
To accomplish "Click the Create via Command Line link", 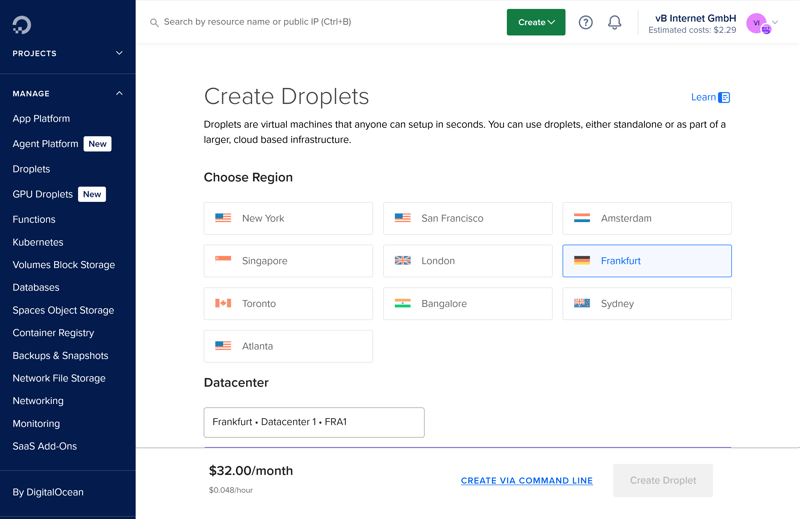I will click(526, 481).
